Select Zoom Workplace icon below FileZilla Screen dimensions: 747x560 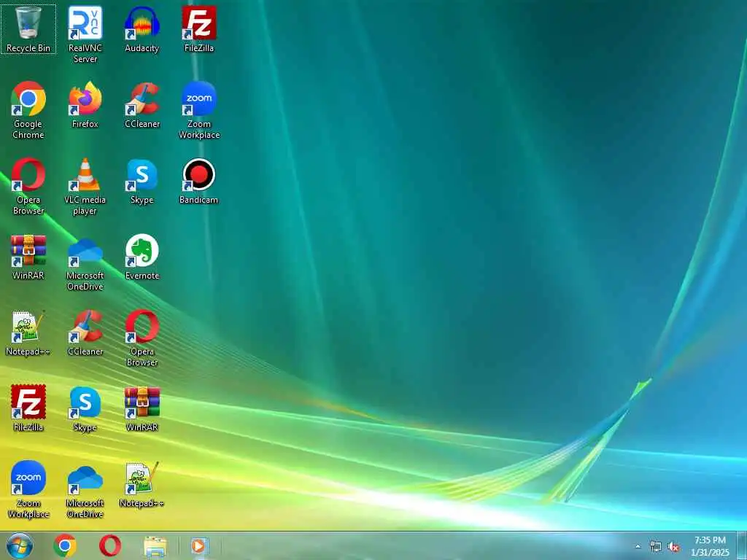(198, 110)
